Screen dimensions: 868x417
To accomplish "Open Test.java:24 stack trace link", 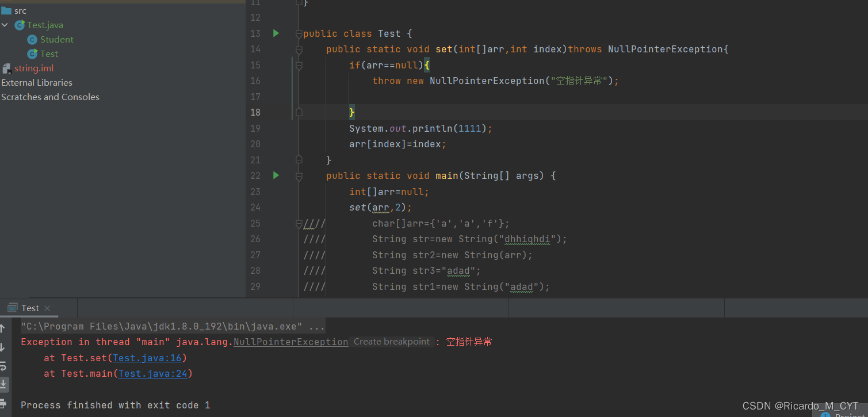I will [152, 373].
